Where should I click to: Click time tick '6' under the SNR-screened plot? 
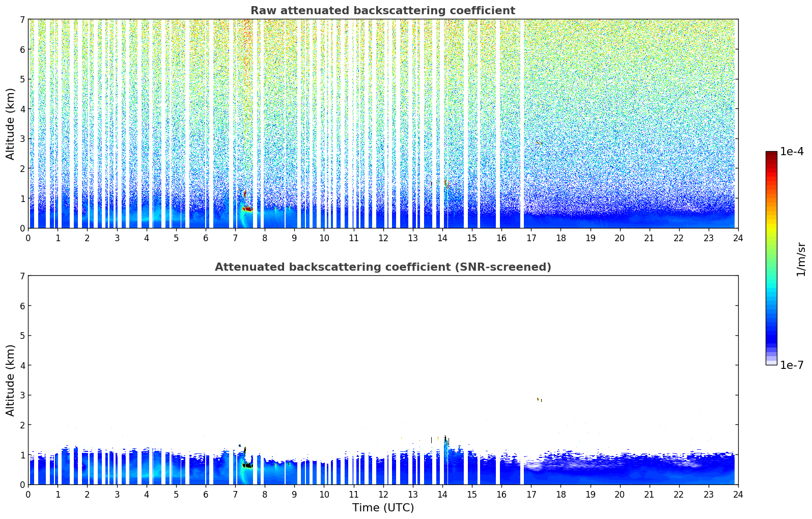[x=206, y=494]
